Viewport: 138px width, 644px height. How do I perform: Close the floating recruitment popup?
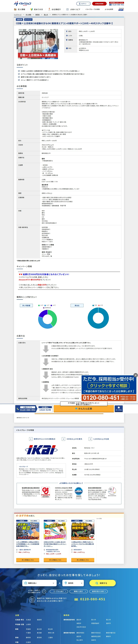pos(136,375)
